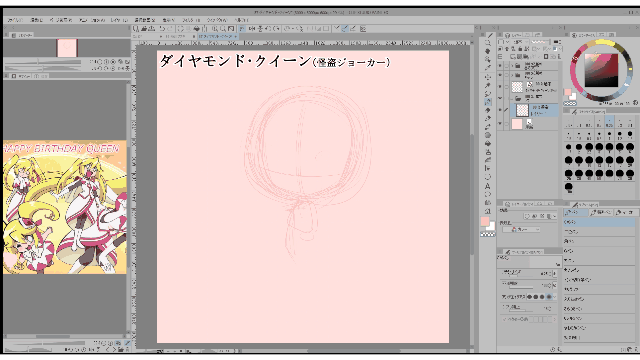Image resolution: width=640 pixels, height=360 pixels.
Task: Collapse the open layer folder
Action: pos(512,99)
